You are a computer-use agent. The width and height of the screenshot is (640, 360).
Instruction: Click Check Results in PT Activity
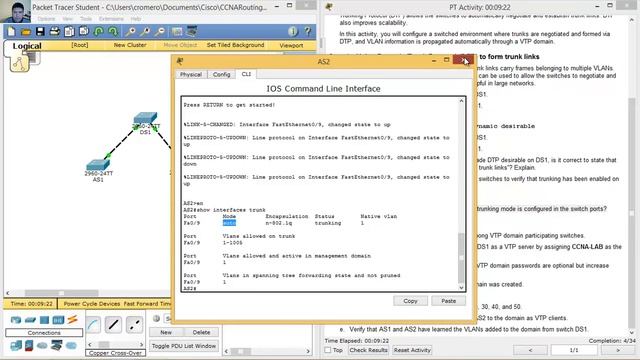tap(368, 350)
